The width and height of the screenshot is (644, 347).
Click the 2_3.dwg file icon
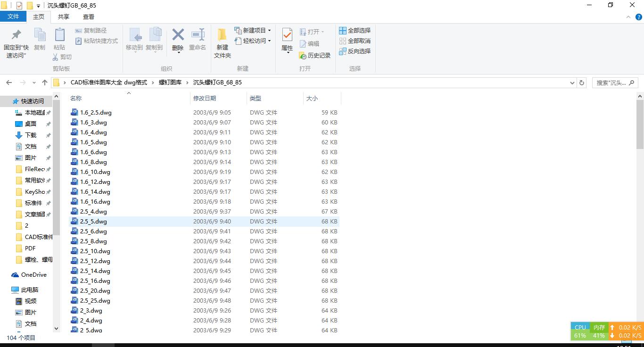coord(74,311)
